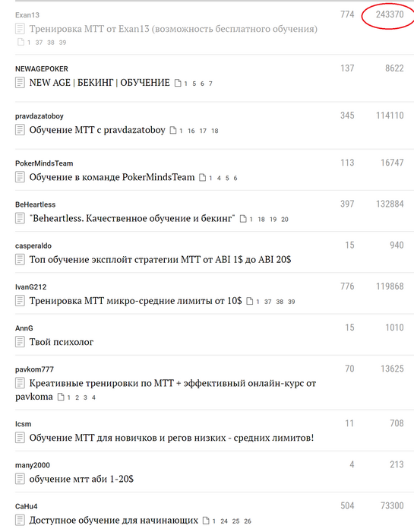Screen dimensions: 414x532
Task: Click the document icon before Топ обучение эксплойт
Action: pos(20,260)
